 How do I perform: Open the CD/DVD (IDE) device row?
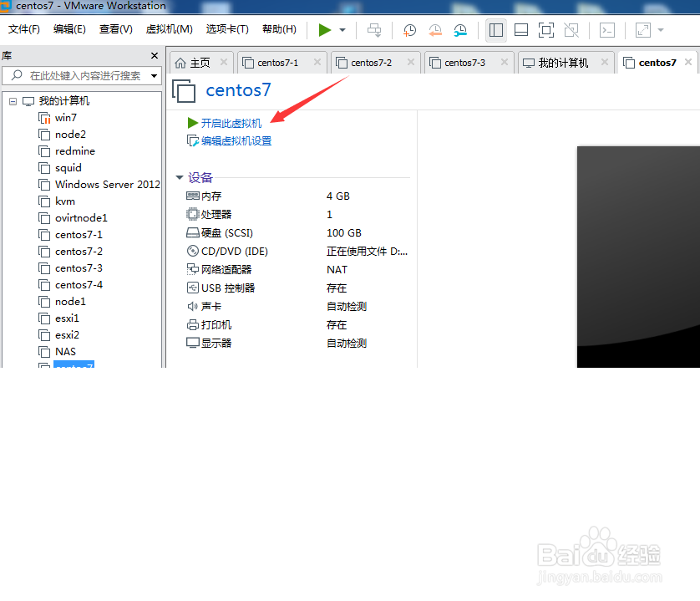[x=297, y=251]
